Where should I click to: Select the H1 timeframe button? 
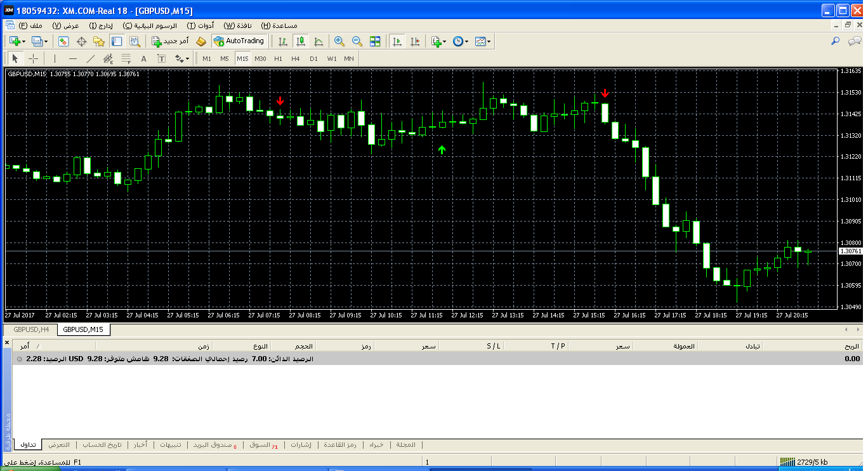click(278, 59)
